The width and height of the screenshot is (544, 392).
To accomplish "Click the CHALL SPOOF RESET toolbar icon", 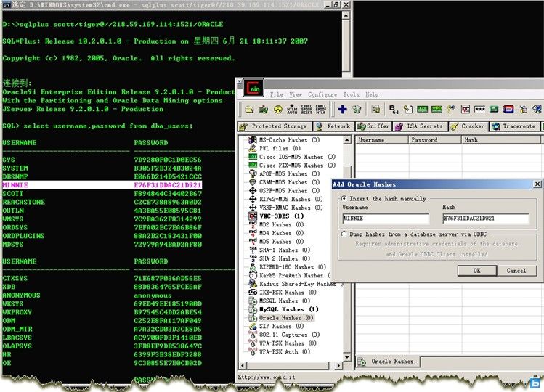I will (x=306, y=110).
